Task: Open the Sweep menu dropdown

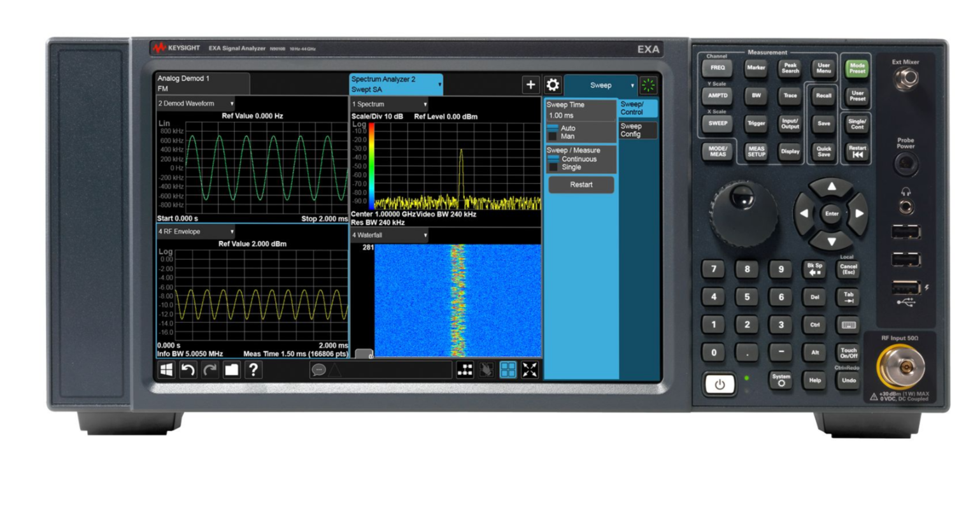Action: pyautogui.click(x=601, y=85)
